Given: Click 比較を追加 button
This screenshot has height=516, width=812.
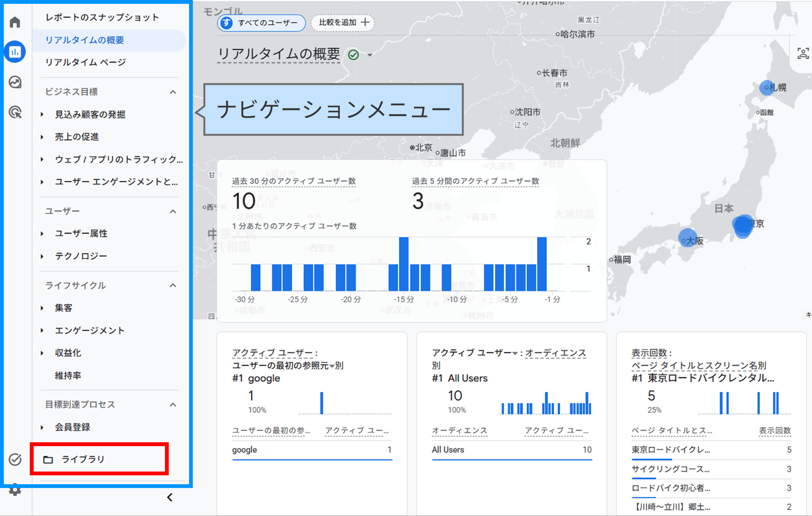Looking at the screenshot, I should pos(343,22).
